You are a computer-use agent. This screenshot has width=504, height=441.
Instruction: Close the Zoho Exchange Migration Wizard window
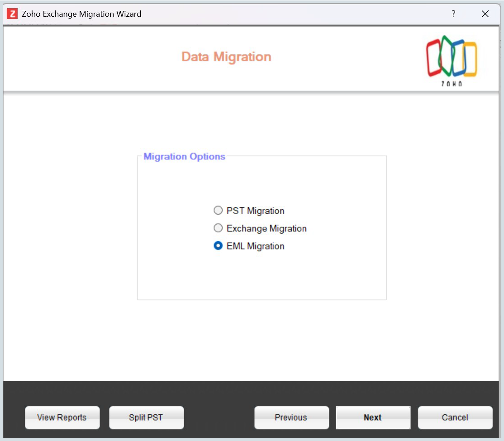pyautogui.click(x=485, y=14)
